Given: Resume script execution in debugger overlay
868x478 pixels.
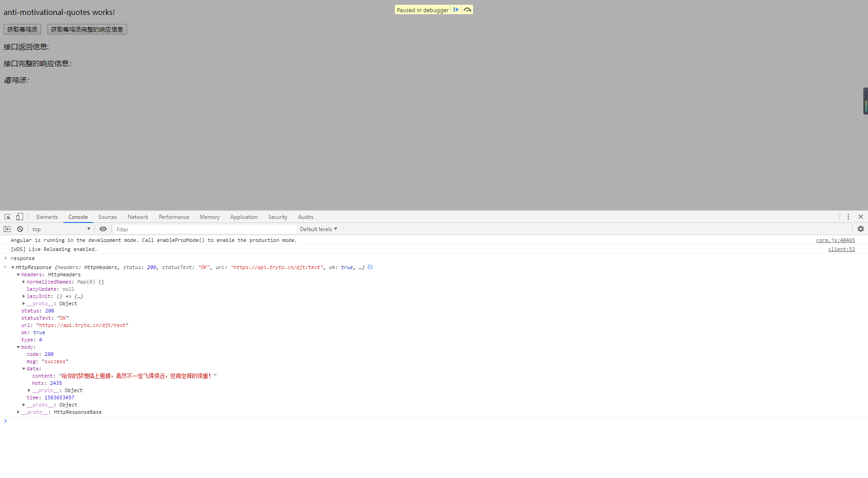Looking at the screenshot, I should [x=456, y=9].
